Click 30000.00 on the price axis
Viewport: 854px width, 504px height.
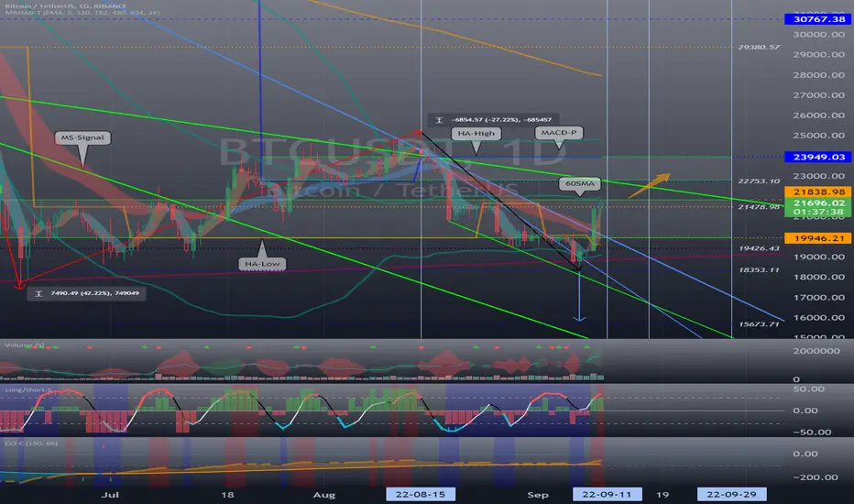(818, 34)
